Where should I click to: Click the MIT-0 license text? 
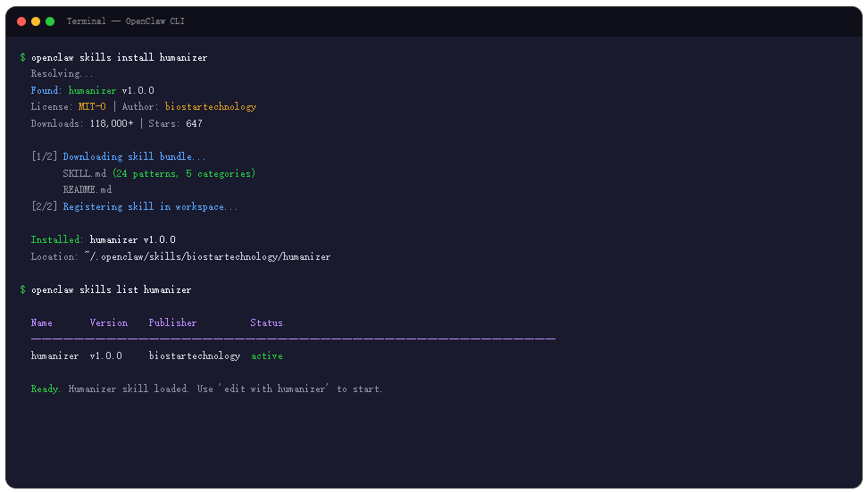click(x=92, y=106)
